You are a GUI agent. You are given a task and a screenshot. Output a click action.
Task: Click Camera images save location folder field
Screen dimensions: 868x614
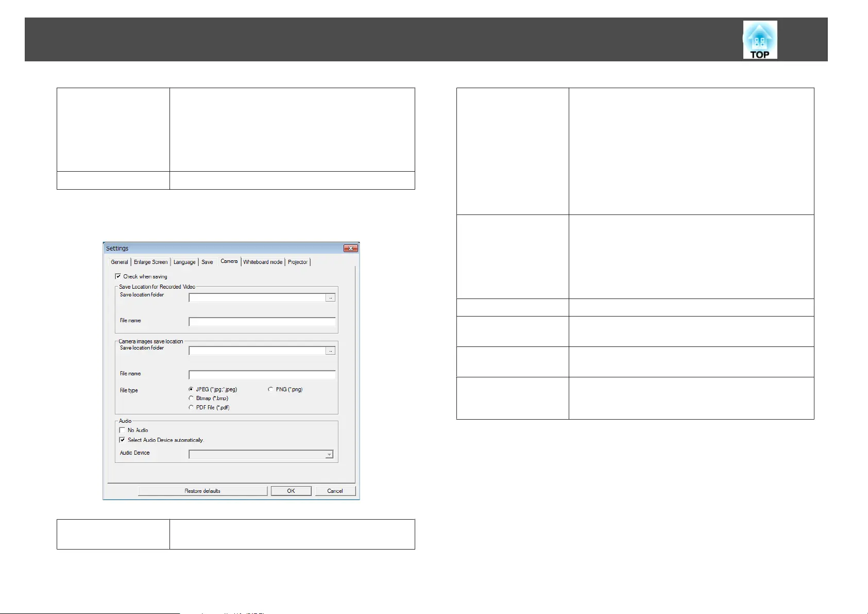click(258, 351)
